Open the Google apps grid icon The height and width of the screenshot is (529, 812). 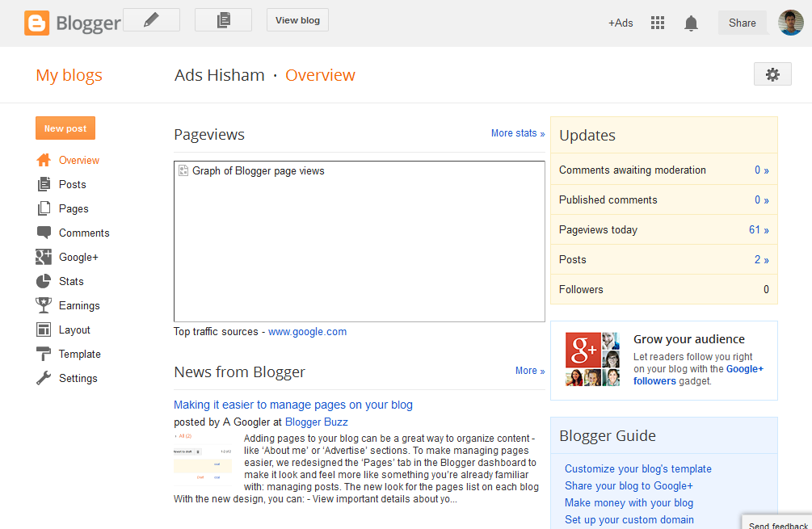[658, 23]
